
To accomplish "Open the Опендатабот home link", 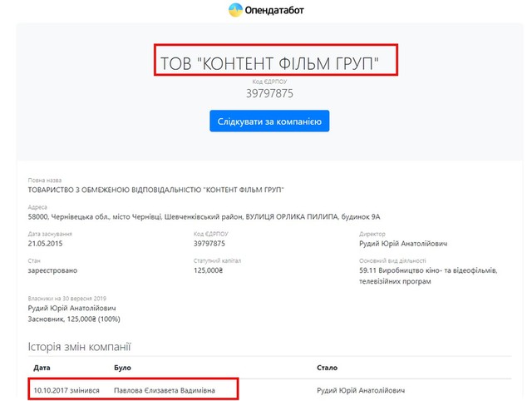I will [x=278, y=11].
